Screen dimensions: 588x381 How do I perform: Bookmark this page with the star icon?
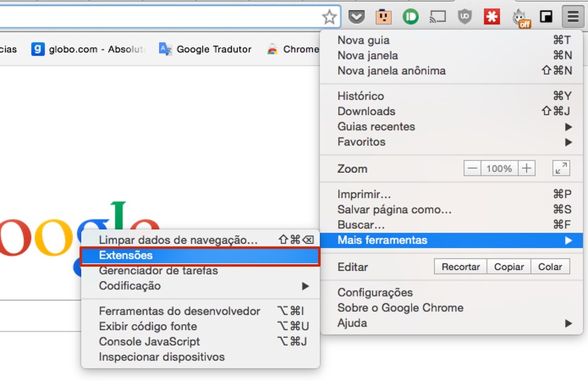330,17
